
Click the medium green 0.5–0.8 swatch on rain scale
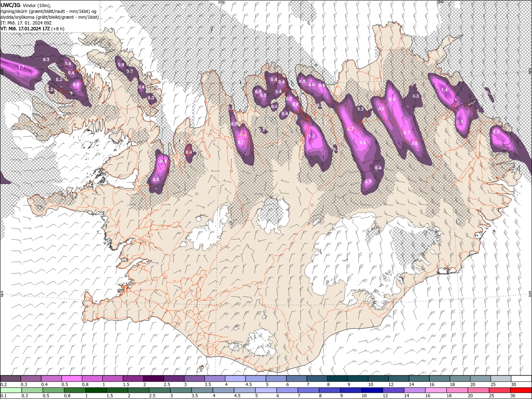[x=53, y=390]
